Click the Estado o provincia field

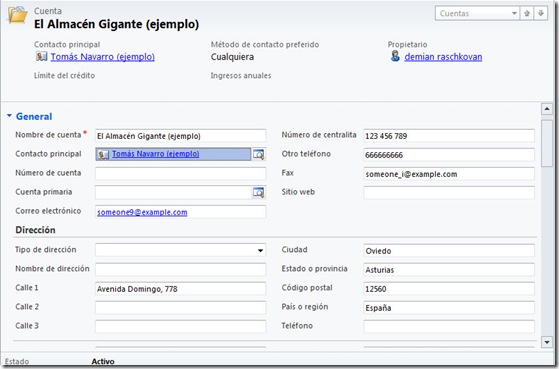click(449, 269)
